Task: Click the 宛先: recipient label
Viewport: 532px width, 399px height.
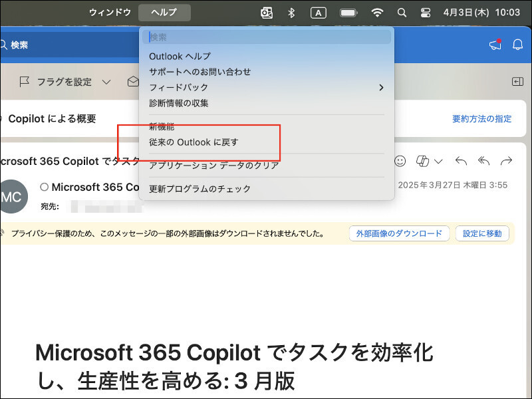Action: (50, 206)
